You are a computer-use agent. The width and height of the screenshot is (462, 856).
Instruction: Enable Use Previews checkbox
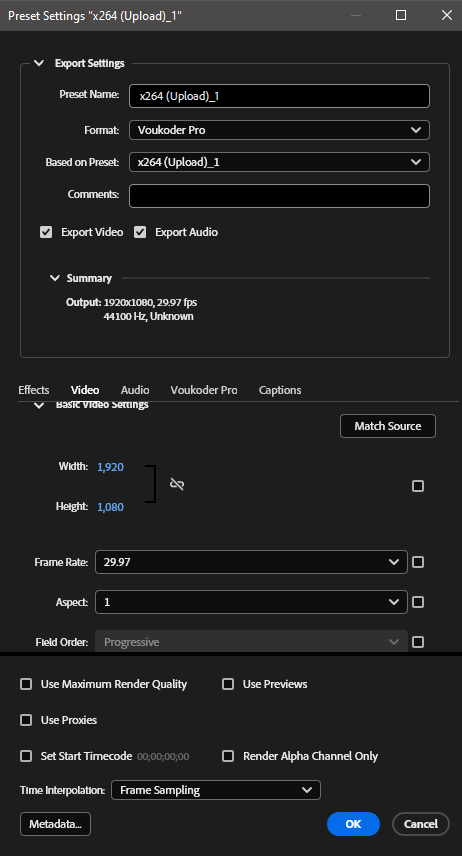[228, 684]
